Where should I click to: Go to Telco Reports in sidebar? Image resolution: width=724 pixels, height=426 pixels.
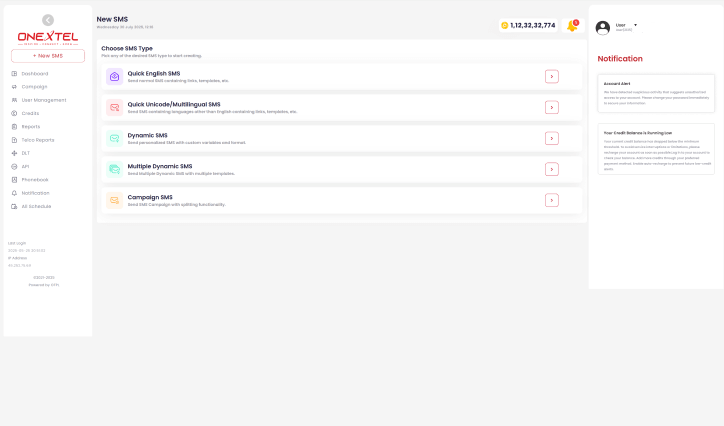(x=38, y=140)
